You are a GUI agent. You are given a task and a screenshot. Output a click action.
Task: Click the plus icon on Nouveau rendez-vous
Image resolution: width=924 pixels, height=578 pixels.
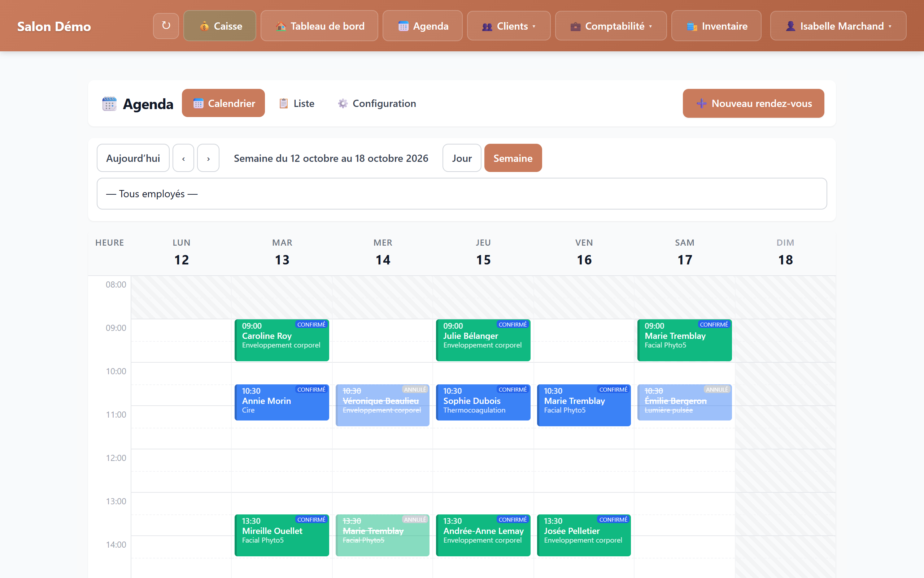(701, 103)
